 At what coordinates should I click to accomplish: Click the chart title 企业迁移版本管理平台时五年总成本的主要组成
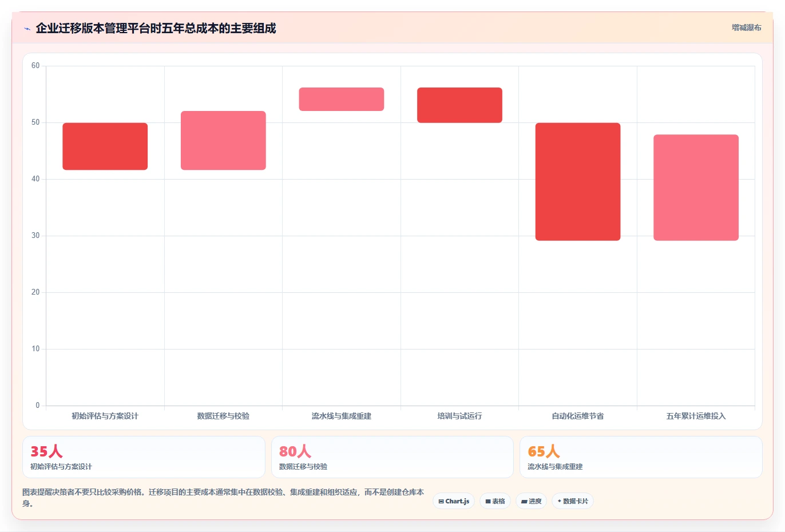point(156,28)
